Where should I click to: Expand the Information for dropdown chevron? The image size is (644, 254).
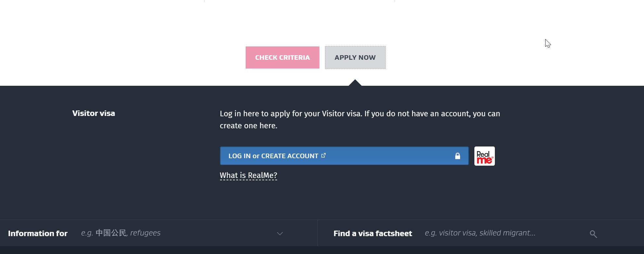pos(280,234)
